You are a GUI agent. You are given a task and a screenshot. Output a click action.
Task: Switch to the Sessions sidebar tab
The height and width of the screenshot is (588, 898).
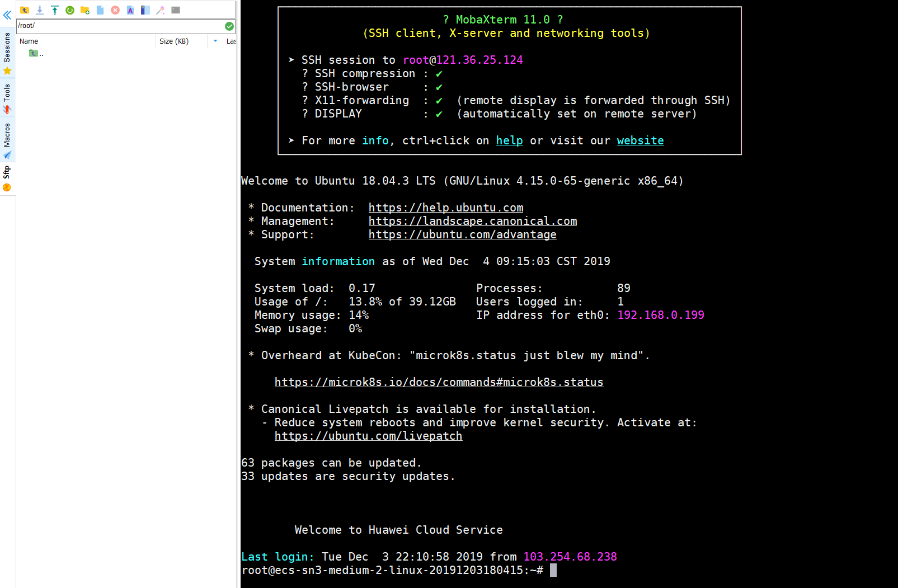coord(7,54)
